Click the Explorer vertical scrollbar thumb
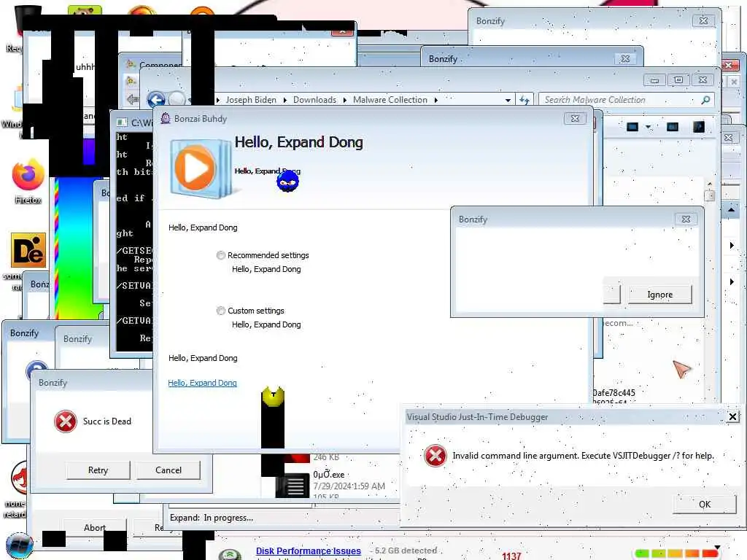This screenshot has width=747, height=560. click(709, 195)
